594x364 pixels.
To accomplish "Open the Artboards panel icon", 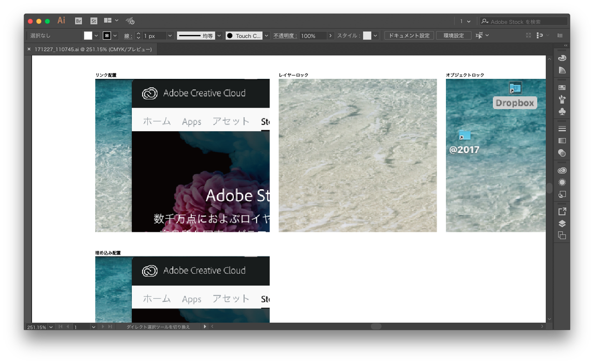I will coord(562,236).
